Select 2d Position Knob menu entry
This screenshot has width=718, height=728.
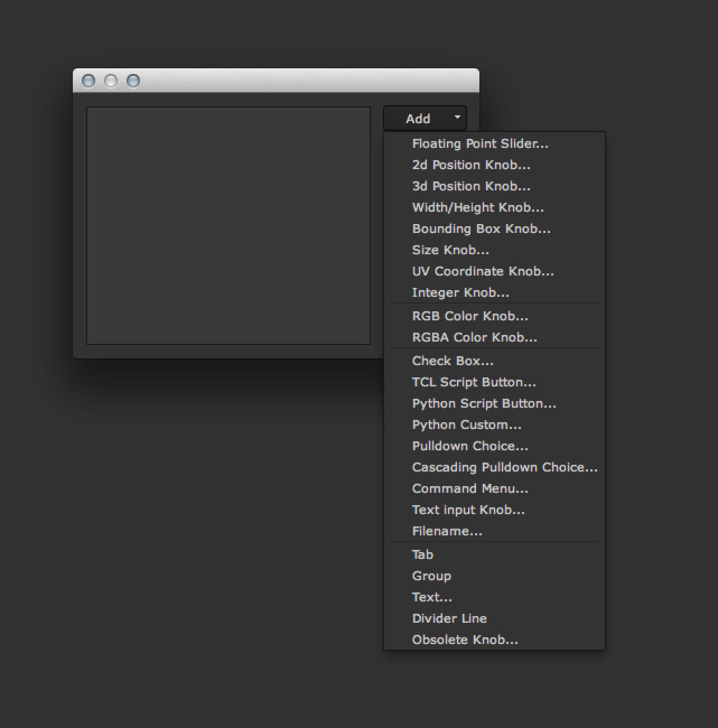(494, 165)
